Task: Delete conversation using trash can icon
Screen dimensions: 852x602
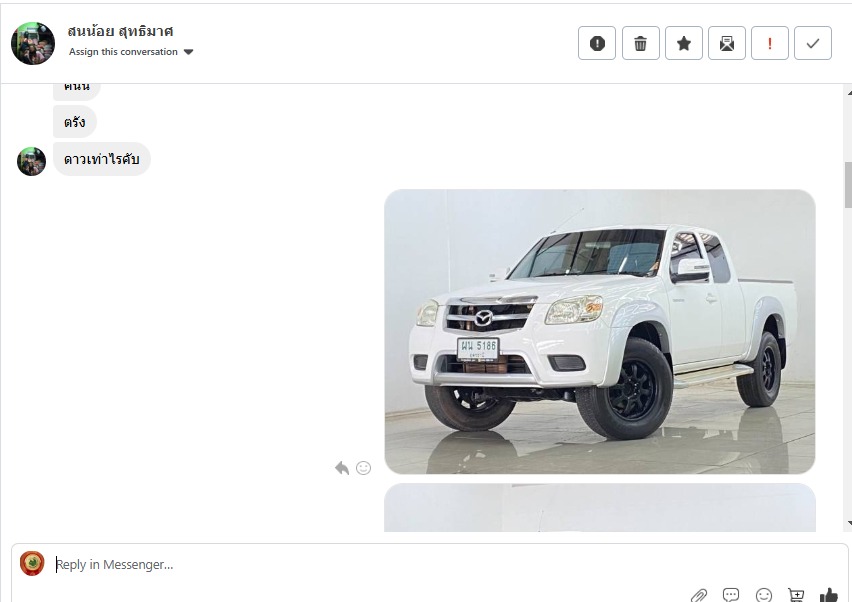Action: click(641, 43)
